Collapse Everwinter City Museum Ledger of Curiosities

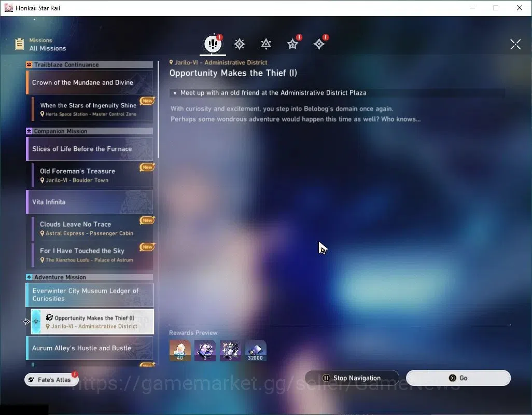(x=90, y=295)
